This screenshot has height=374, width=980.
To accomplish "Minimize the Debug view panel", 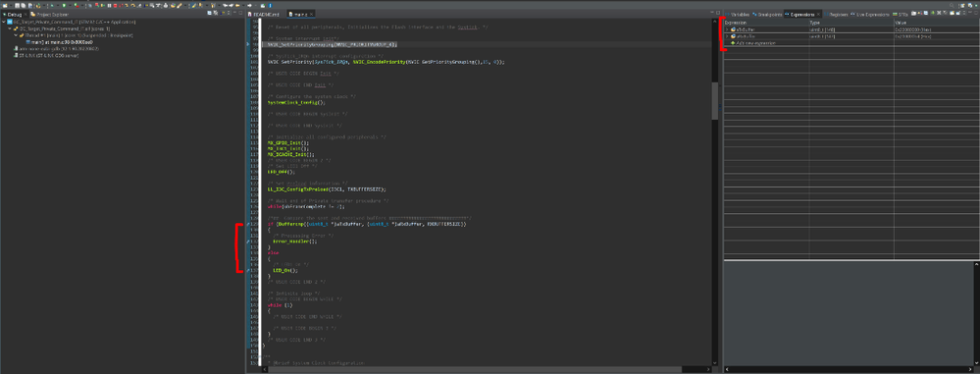I will click(x=235, y=13).
